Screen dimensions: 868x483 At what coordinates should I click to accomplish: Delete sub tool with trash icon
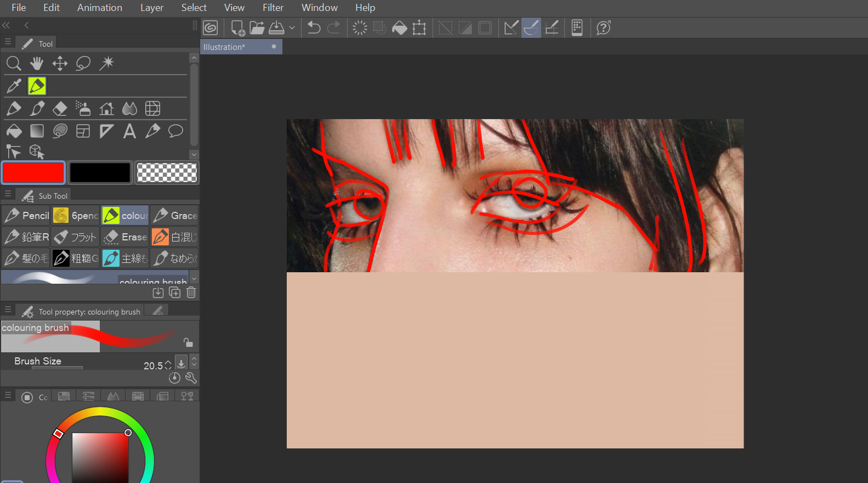[191, 293]
